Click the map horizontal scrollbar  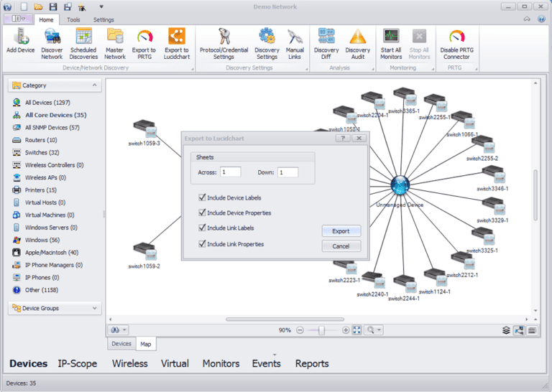(285, 319)
